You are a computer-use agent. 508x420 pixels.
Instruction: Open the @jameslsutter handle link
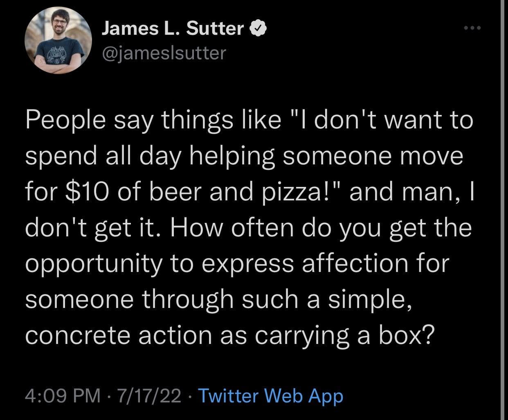click(x=163, y=52)
